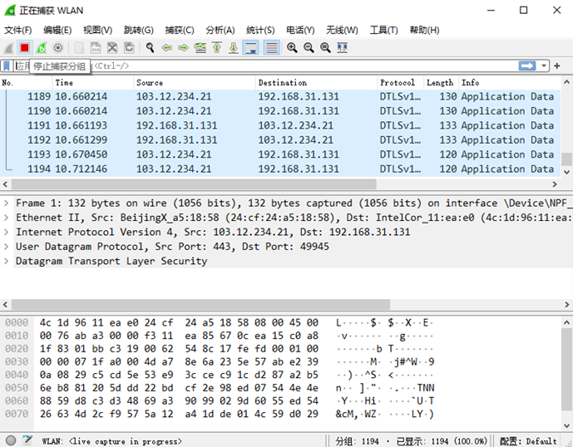Viewport: 573px width, 447px height.
Task: Expand the Frame 1 details row
Action: coord(6,203)
